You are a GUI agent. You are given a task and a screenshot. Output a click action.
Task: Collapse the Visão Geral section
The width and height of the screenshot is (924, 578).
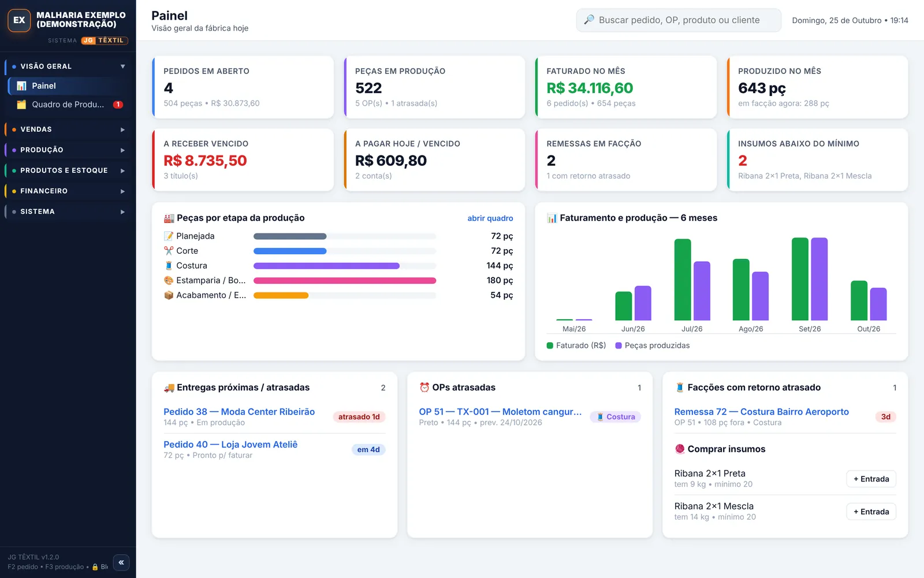[69, 66]
